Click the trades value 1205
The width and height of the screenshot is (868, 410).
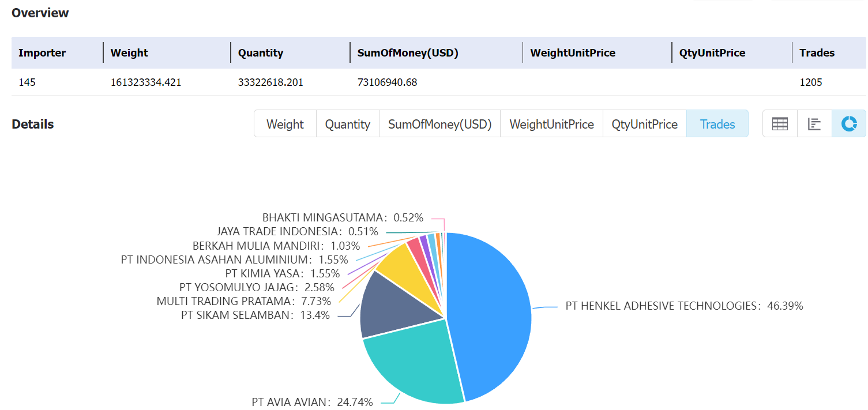tap(811, 82)
